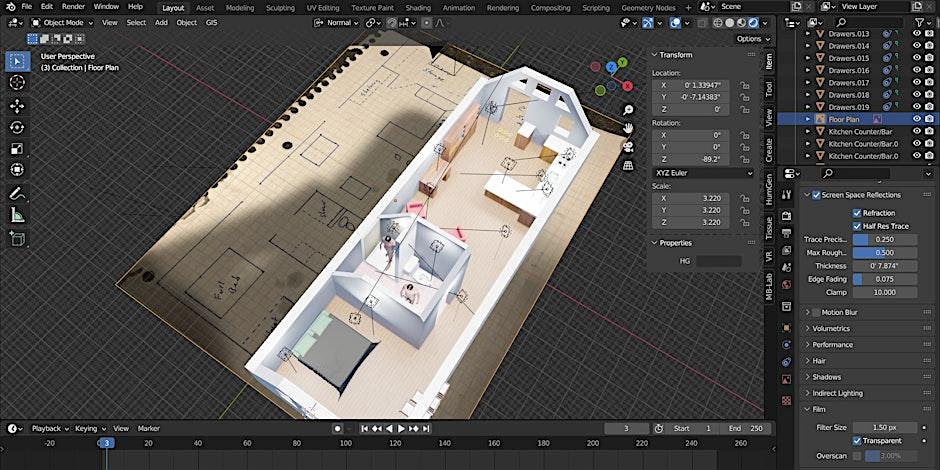940x470 pixels.
Task: Activate the Rotate tool
Action: (17, 128)
